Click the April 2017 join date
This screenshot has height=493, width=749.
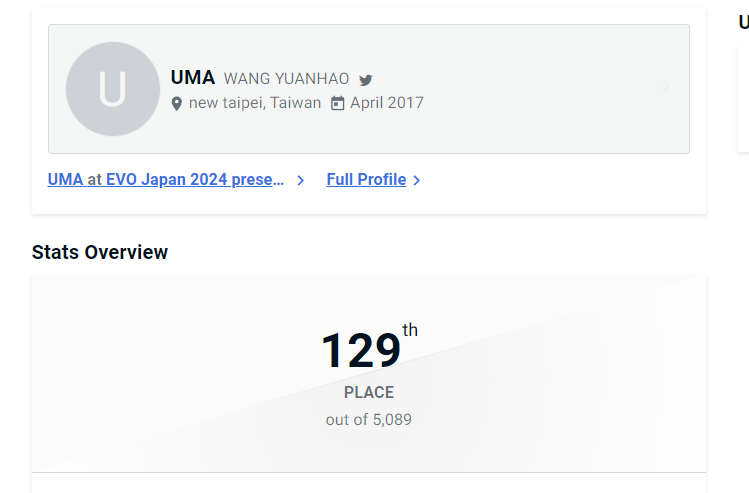(386, 103)
